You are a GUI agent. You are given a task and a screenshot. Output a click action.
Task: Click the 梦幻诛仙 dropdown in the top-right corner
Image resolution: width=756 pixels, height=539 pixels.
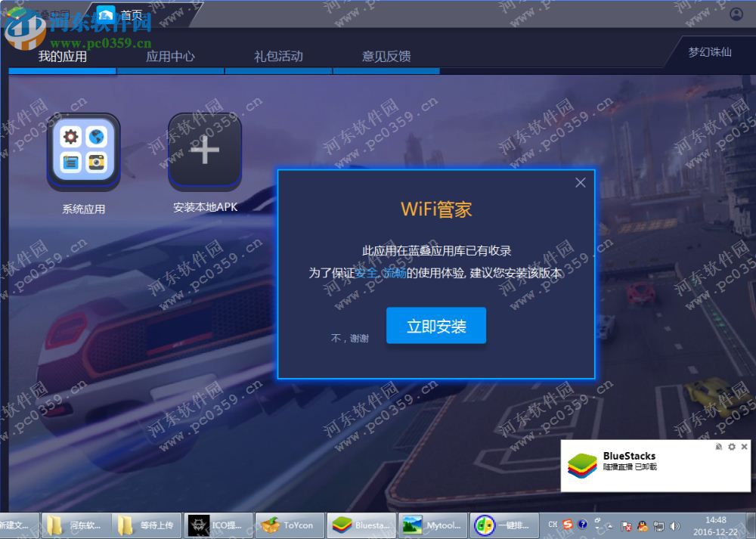(709, 53)
